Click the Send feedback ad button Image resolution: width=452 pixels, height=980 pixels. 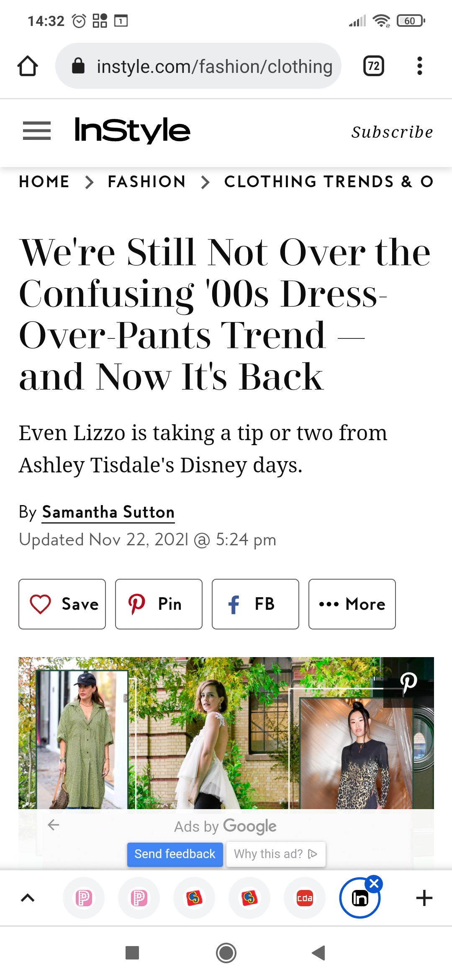coord(175,854)
